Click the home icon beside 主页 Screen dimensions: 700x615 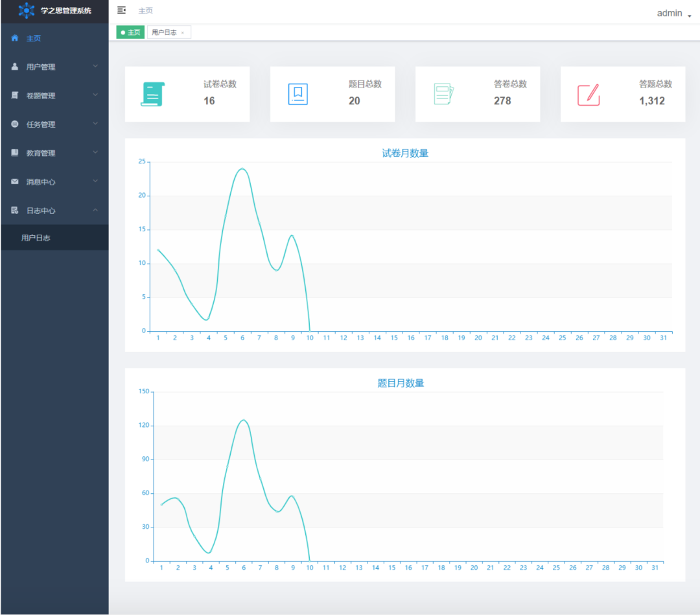pos(15,38)
